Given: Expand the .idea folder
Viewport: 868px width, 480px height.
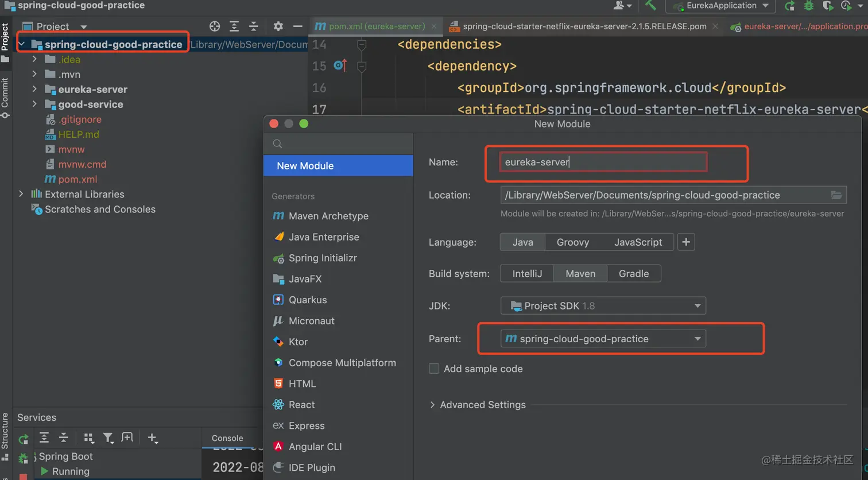Looking at the screenshot, I should (34, 59).
